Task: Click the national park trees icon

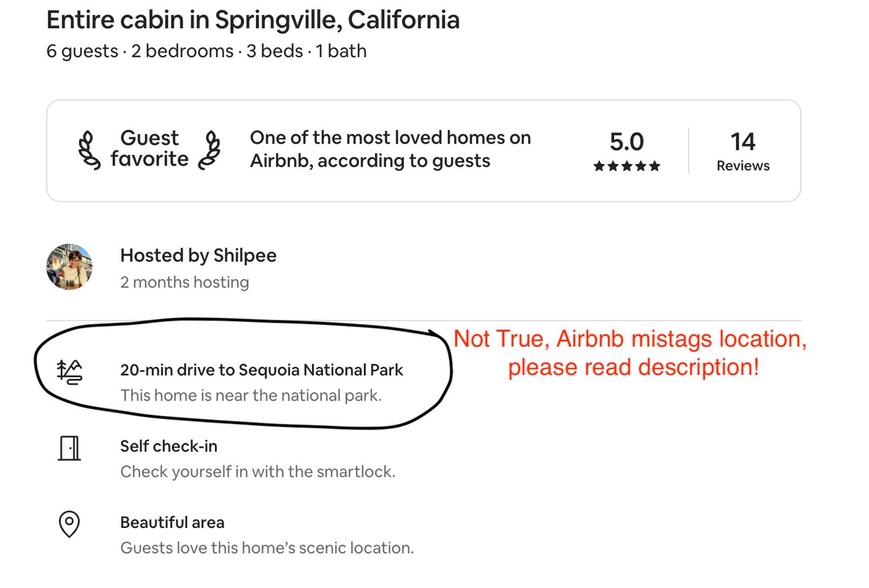Action: (x=69, y=372)
